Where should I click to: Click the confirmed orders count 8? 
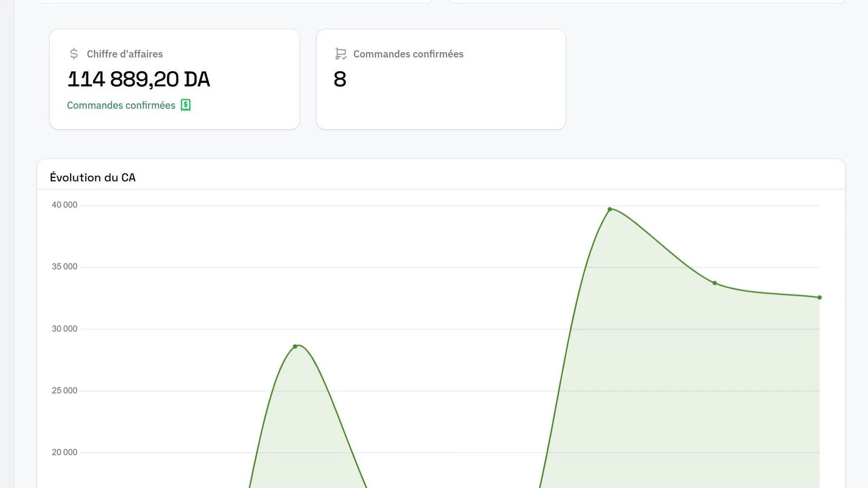340,79
